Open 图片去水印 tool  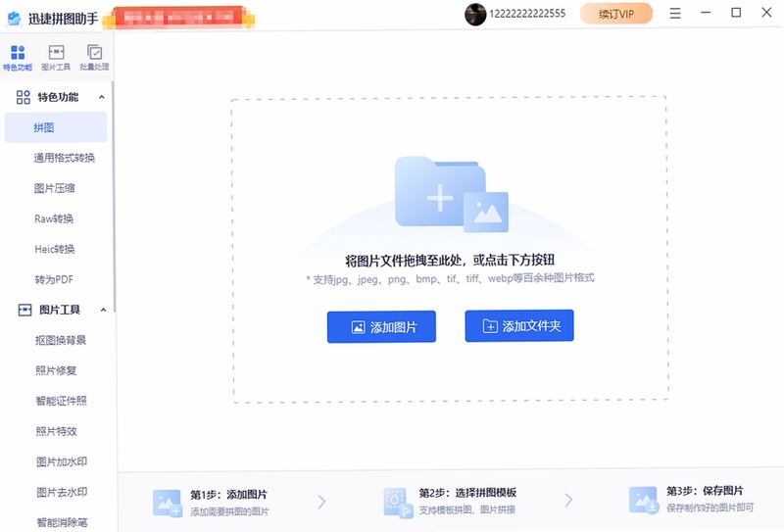point(62,493)
